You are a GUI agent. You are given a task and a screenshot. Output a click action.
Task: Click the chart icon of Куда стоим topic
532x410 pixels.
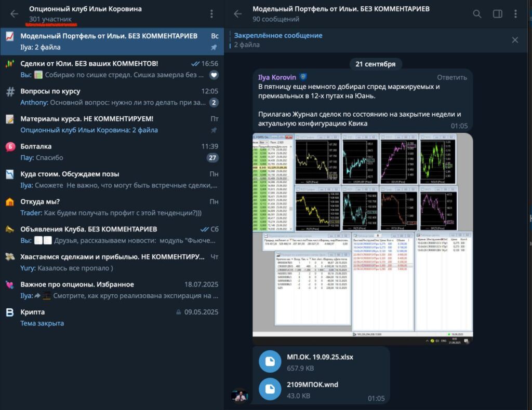(x=10, y=174)
